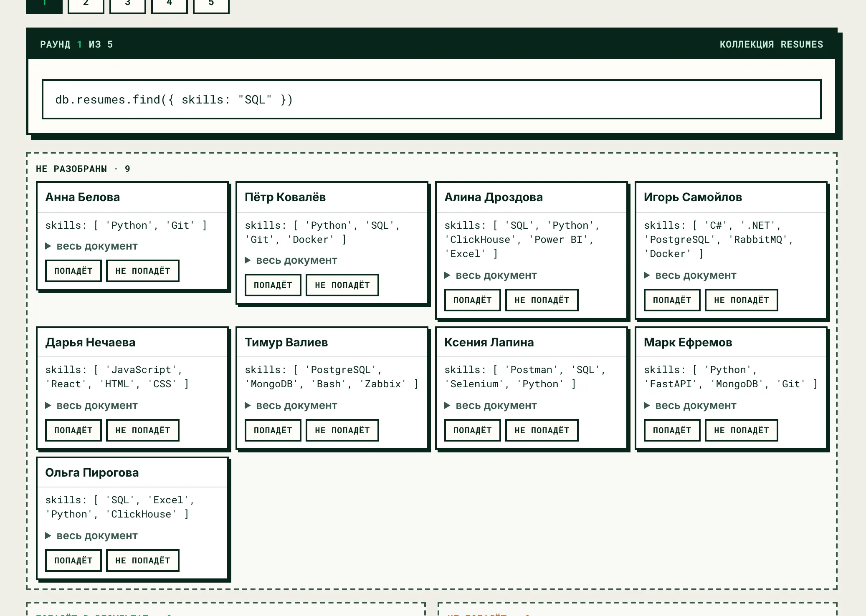Mark Тимур Валиев as 'Попадёт'
Viewport: 866px width, 616px height.
[273, 430]
